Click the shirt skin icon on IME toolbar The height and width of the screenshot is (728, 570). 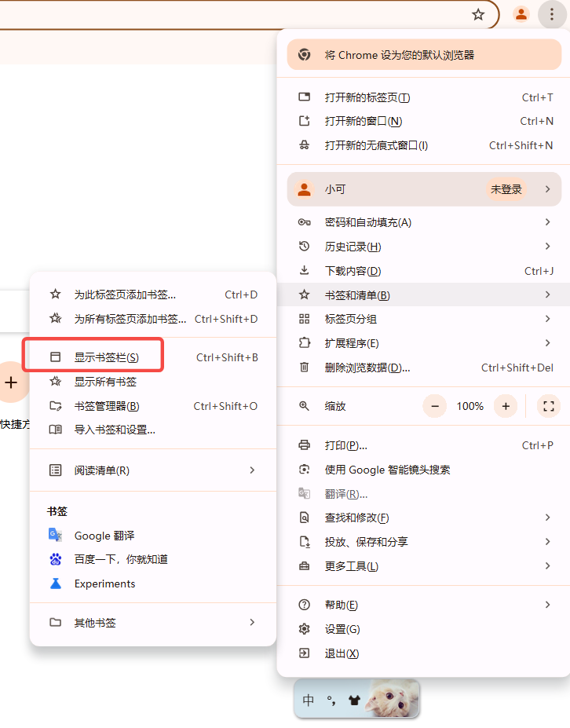tap(354, 701)
